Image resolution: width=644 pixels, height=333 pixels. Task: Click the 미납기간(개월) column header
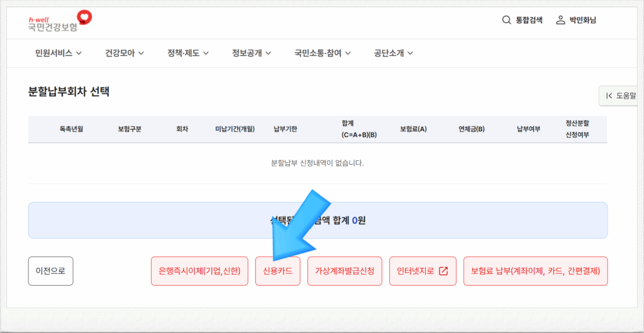click(235, 129)
